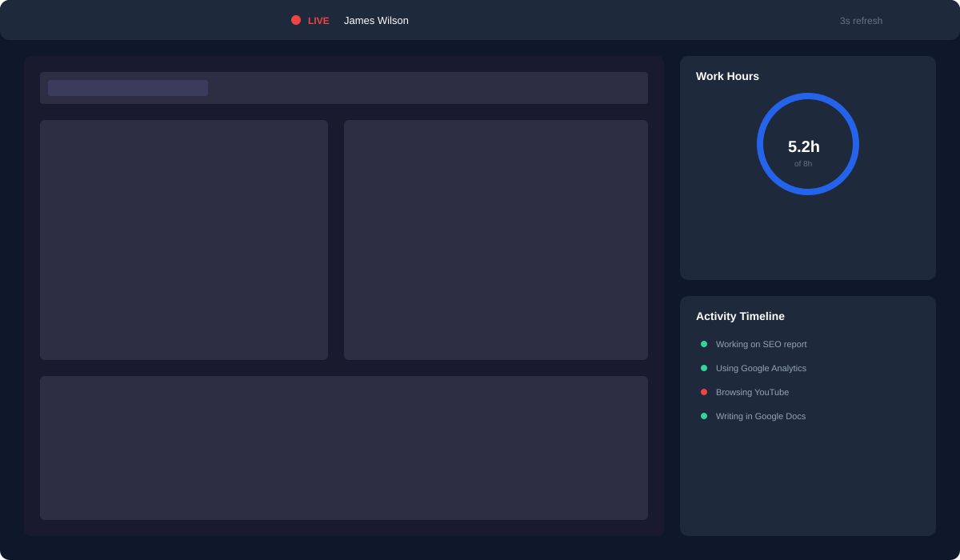960x560 pixels.
Task: Open the James Wilson profile menu
Action: [376, 20]
